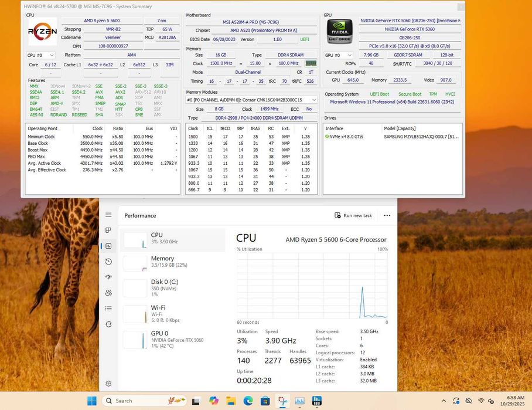
Task: Open Details list in Task Manager sidebar
Action: 108,309
